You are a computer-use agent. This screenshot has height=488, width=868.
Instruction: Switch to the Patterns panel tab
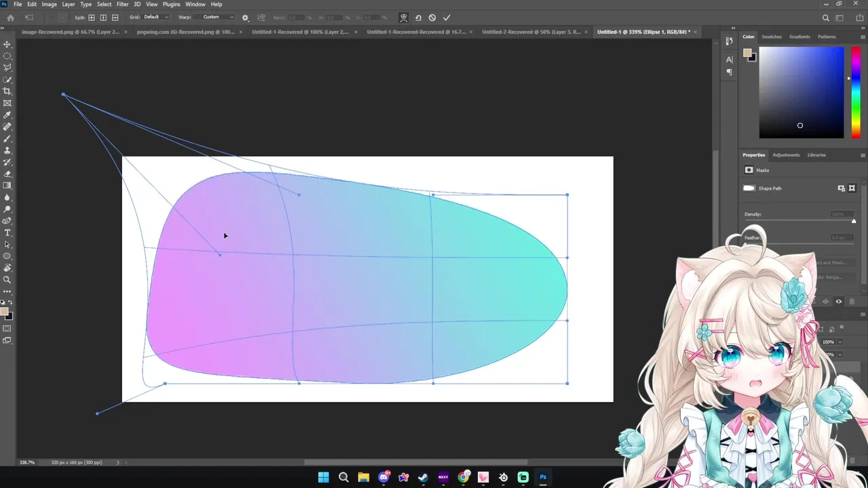tap(827, 37)
